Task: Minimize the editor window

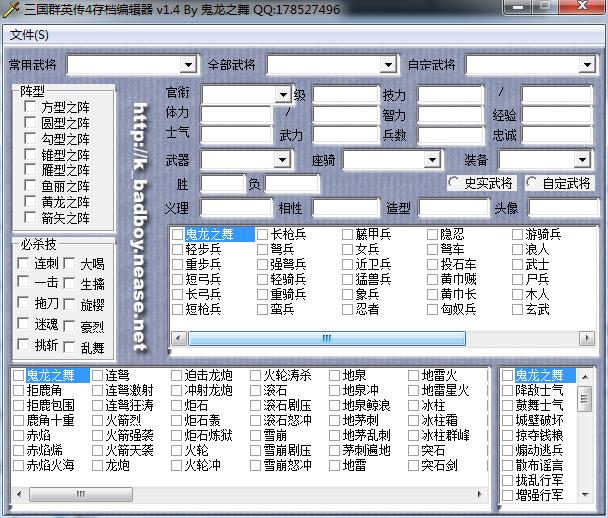Action: (x=517, y=7)
